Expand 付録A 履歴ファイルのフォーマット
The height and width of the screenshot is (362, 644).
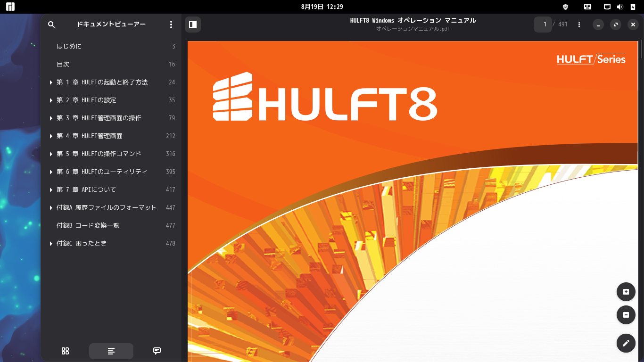click(51, 208)
